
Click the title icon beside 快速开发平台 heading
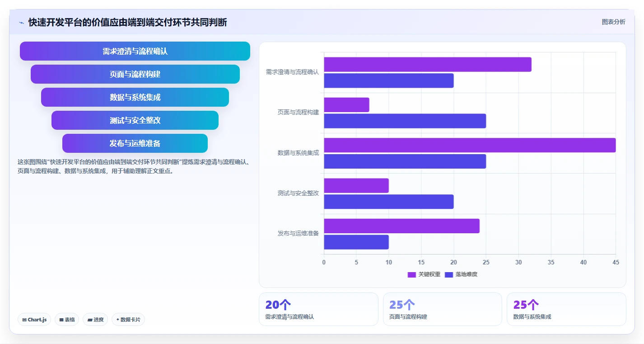pos(21,23)
